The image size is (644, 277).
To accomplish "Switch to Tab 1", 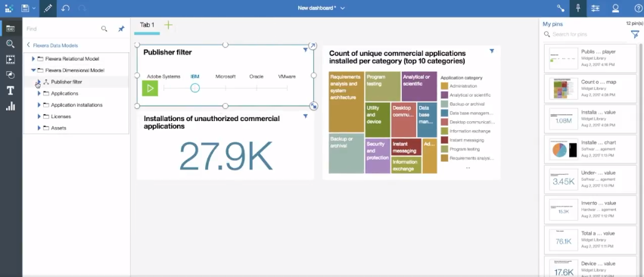I will 147,26.
